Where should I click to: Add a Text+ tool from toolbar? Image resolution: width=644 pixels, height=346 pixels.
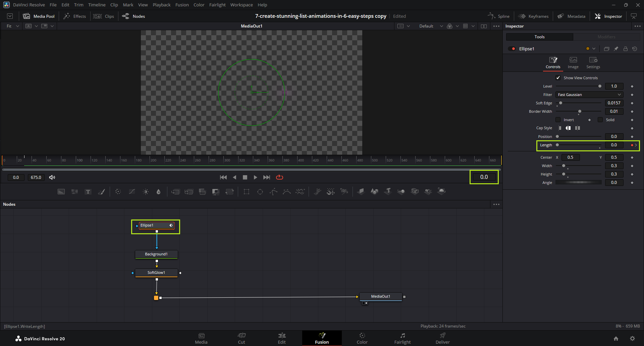[88, 192]
